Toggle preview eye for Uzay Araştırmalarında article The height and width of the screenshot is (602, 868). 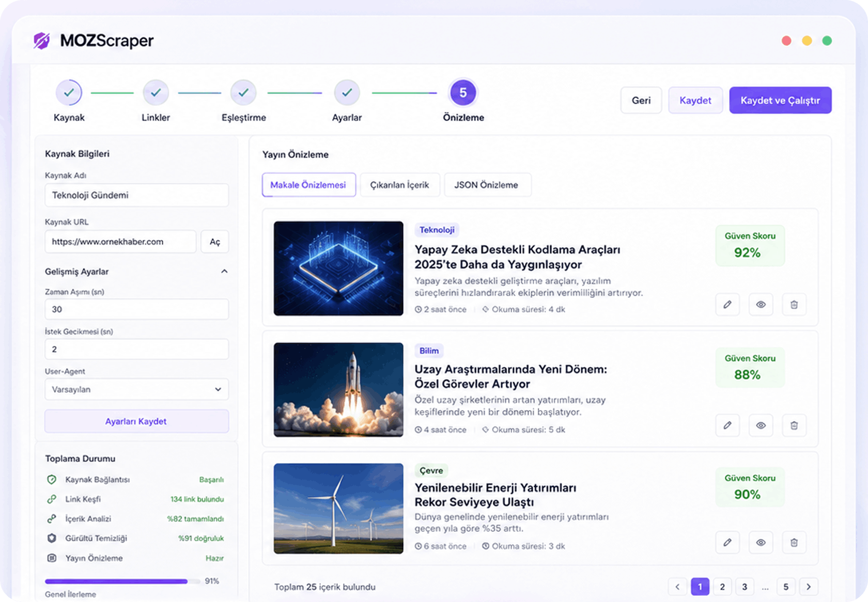pos(761,425)
